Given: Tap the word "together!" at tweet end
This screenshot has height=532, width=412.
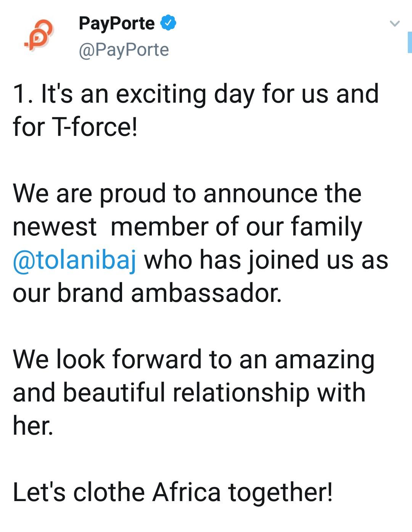Looking at the screenshot, I should pyautogui.click(x=280, y=492).
